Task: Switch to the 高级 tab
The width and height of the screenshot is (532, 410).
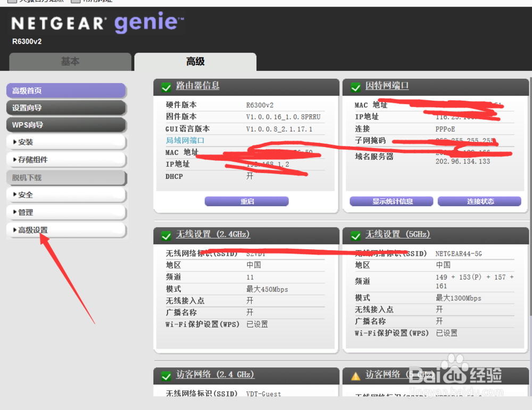Action: click(195, 61)
